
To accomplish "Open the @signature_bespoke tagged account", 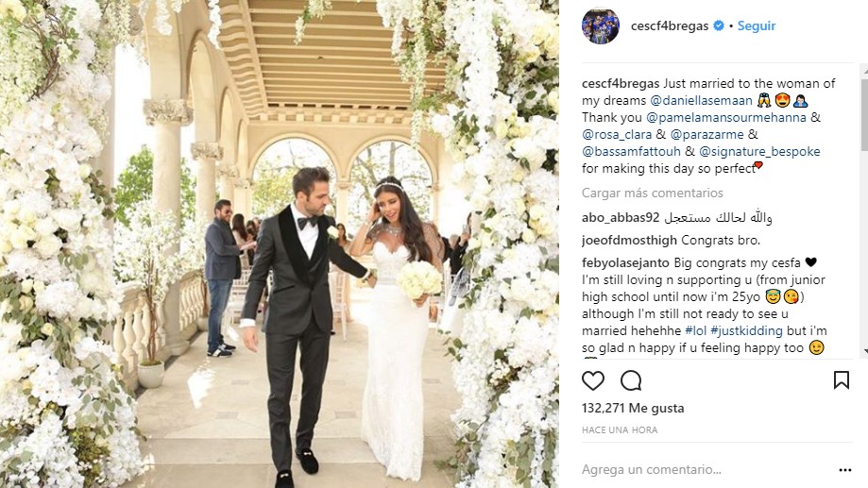I will [759, 152].
